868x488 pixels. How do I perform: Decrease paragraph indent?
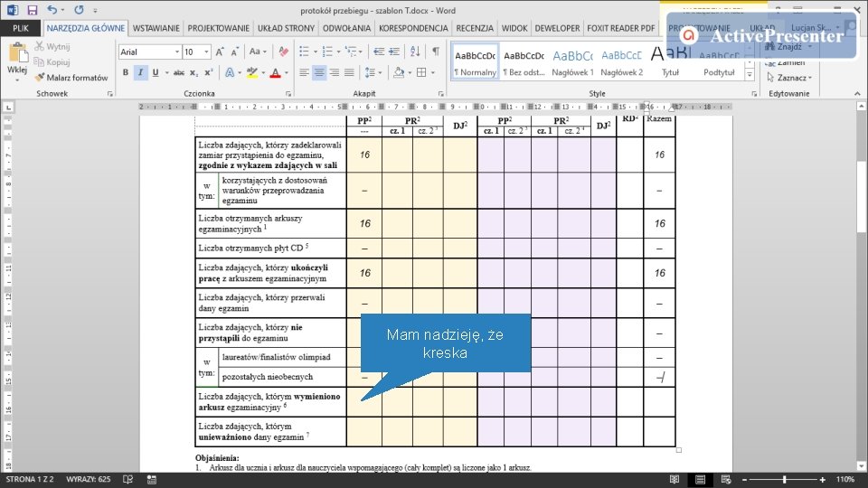[x=379, y=52]
